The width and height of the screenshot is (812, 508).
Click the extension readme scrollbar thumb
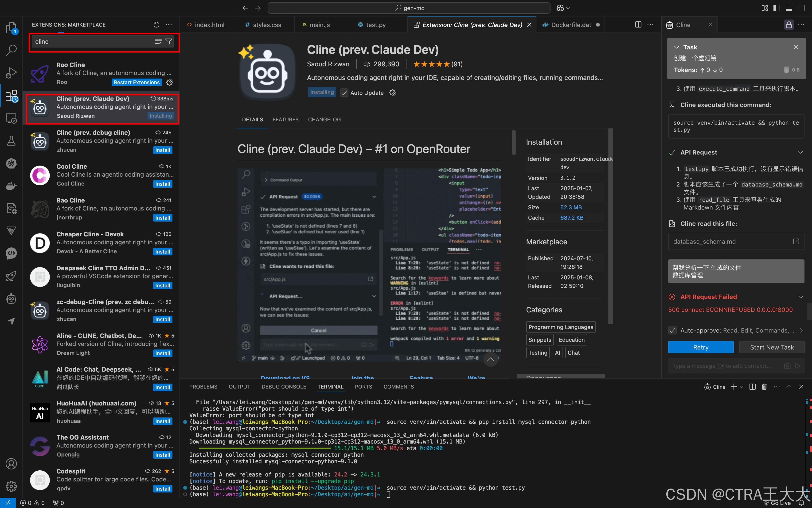[513, 143]
